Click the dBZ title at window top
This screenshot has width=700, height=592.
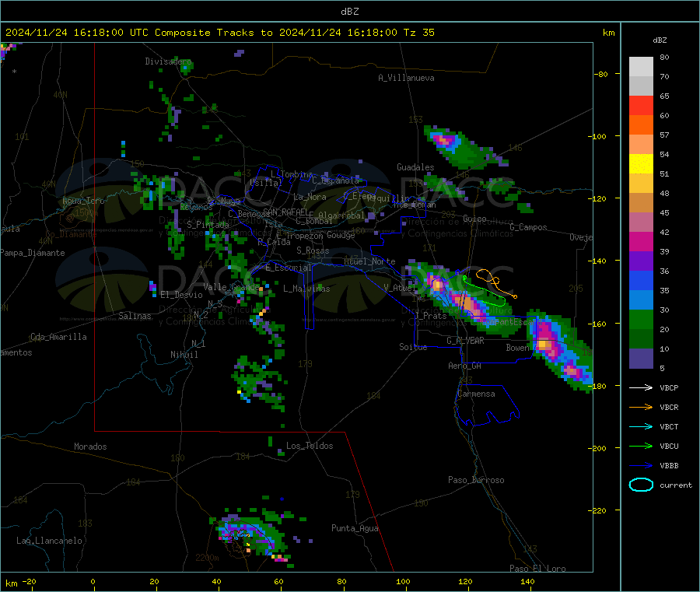coord(349,12)
